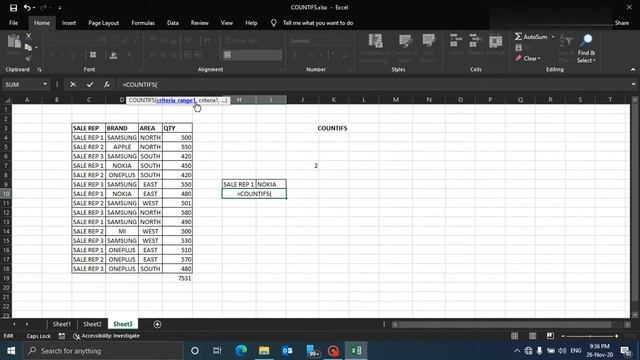
Task: Click the Format Painter brush icon
Action: click(x=28, y=58)
